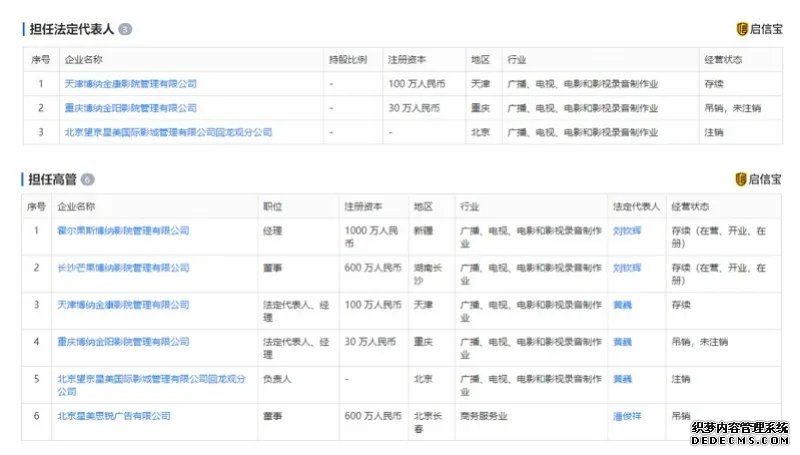
Task: Open 北京望京星美 company link in 法定代表人 table
Action: [168, 132]
